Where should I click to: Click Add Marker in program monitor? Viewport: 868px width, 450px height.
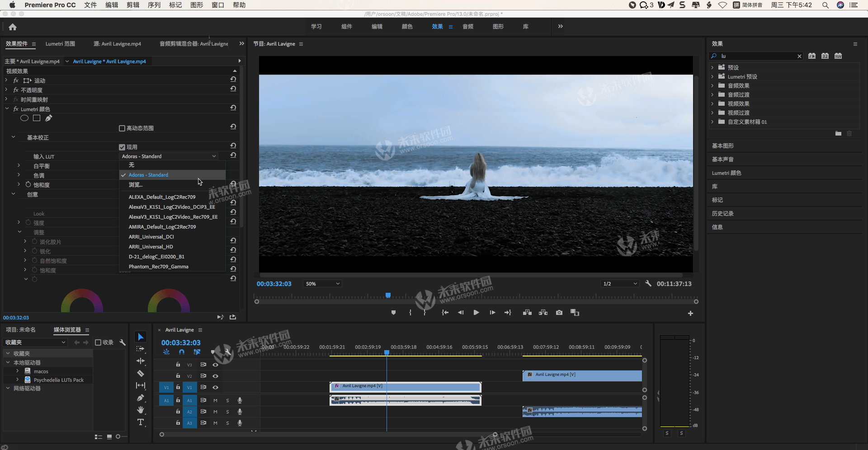click(x=393, y=313)
